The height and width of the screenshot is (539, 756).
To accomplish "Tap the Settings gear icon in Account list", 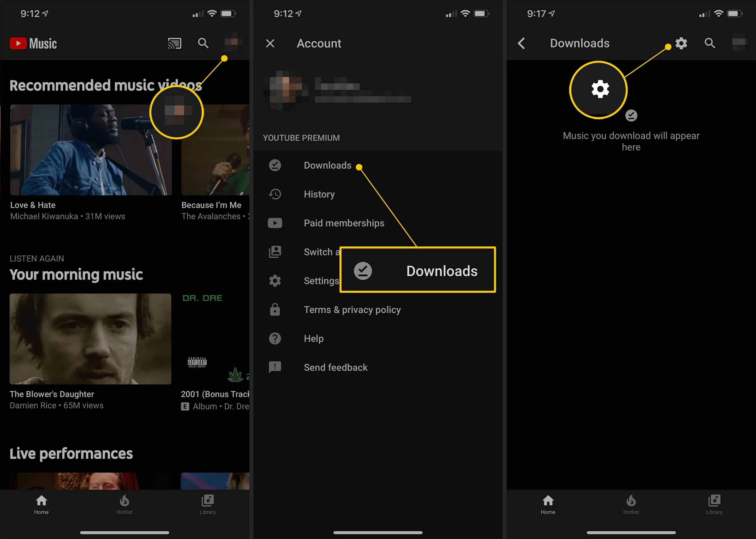I will click(275, 281).
